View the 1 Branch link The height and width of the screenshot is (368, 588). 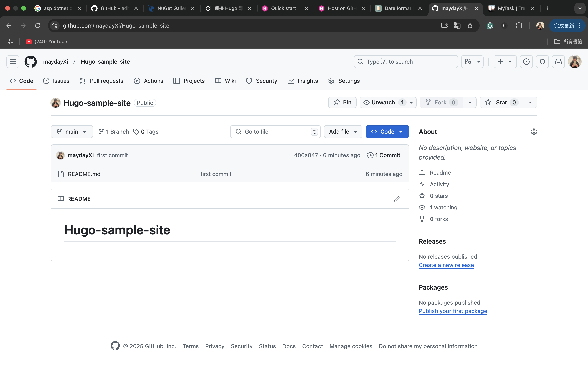[114, 132]
